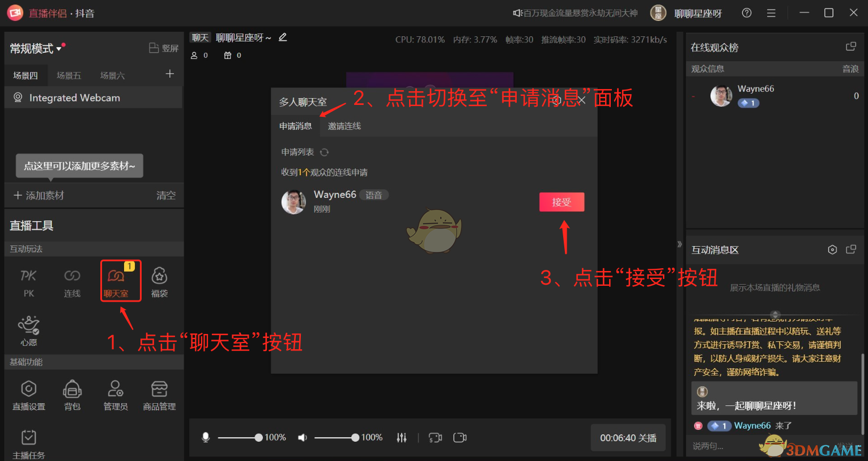The height and width of the screenshot is (461, 868).
Task: Open the 心愿 wish feature
Action: [x=28, y=330]
